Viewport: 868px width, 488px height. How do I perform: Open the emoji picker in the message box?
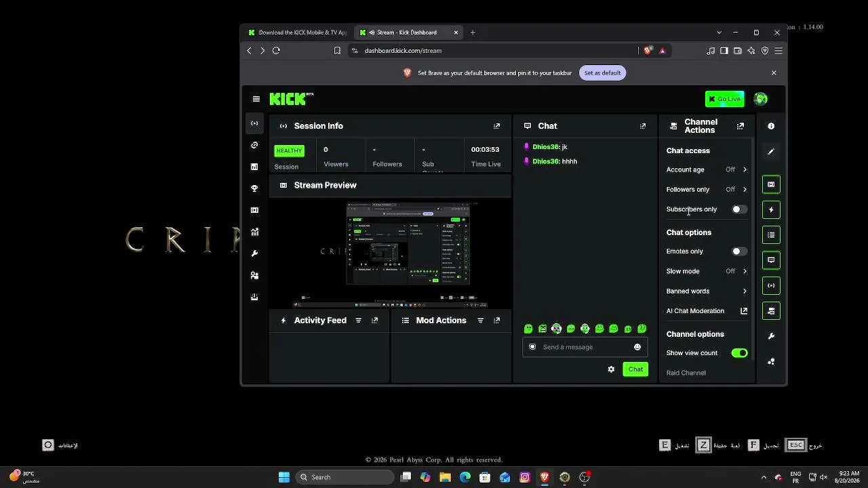click(x=637, y=347)
